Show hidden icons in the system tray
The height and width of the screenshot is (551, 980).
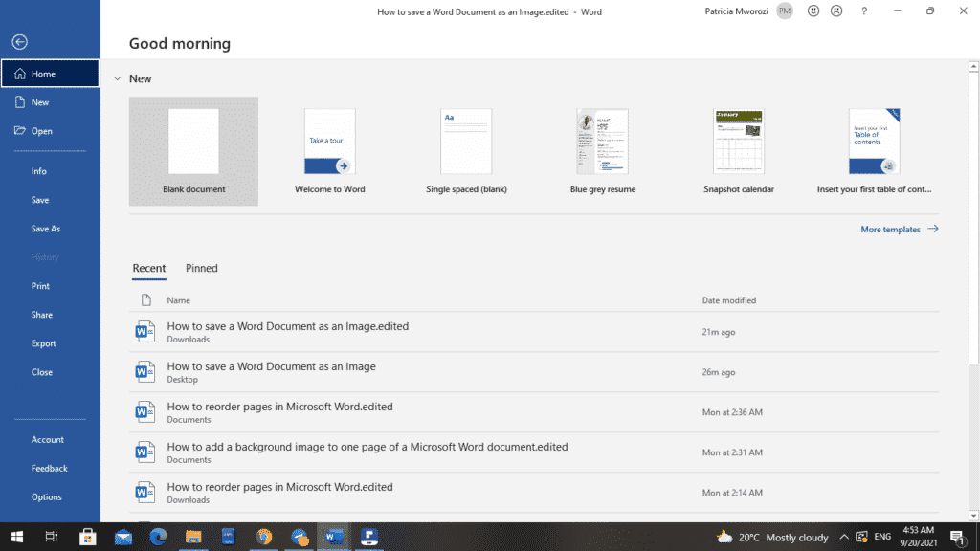coord(844,537)
